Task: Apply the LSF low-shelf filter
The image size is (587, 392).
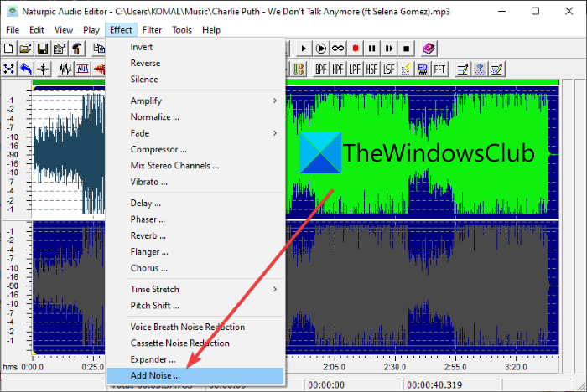Action: [389, 70]
